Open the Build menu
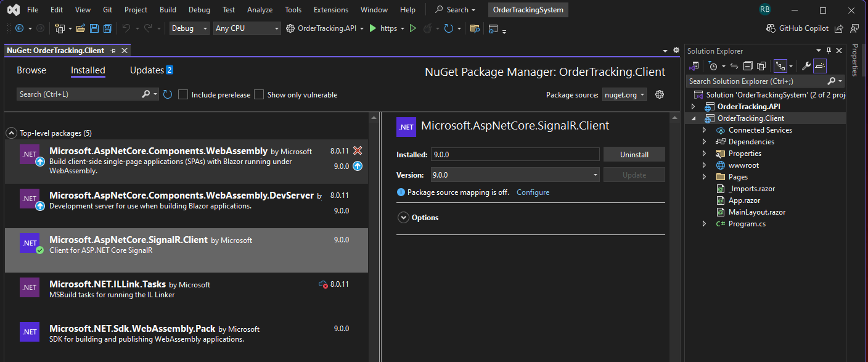The width and height of the screenshot is (868, 362). click(168, 10)
